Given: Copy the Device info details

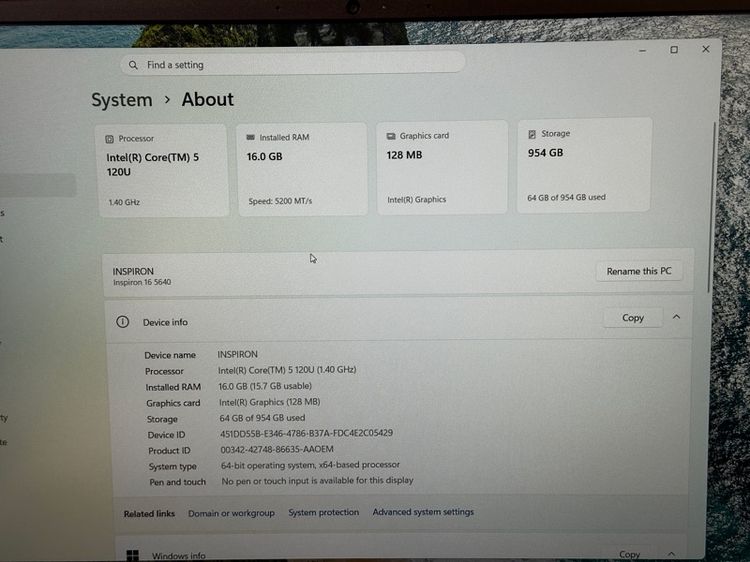Looking at the screenshot, I should click(x=633, y=318).
